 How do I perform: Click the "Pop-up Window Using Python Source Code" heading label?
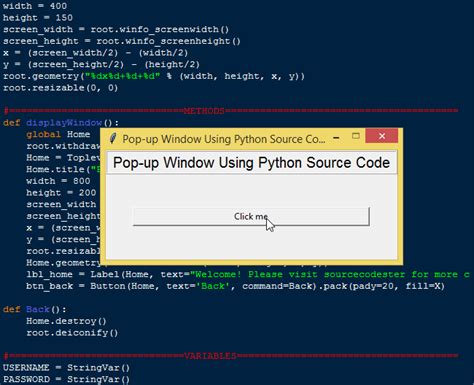(x=252, y=163)
